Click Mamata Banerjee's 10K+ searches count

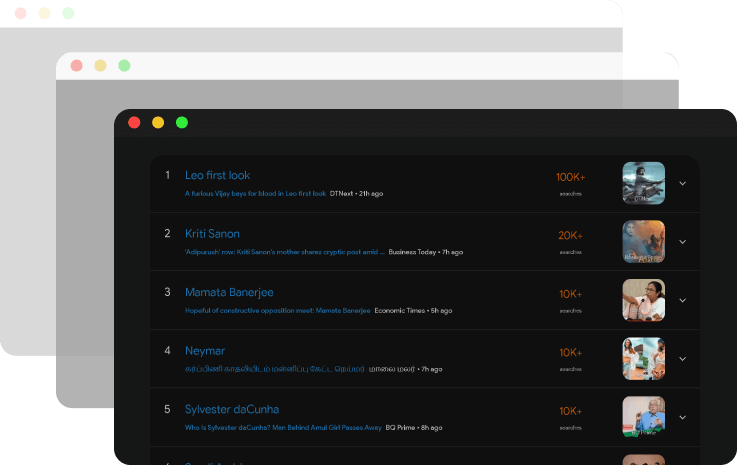[x=571, y=294]
